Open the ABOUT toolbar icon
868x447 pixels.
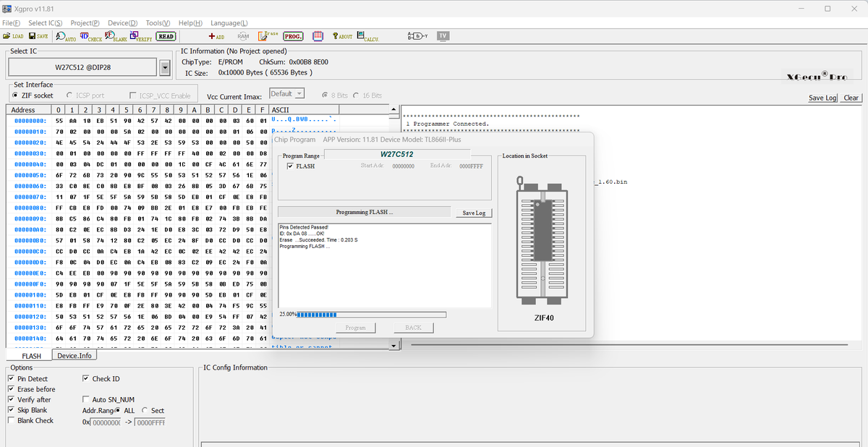click(342, 36)
